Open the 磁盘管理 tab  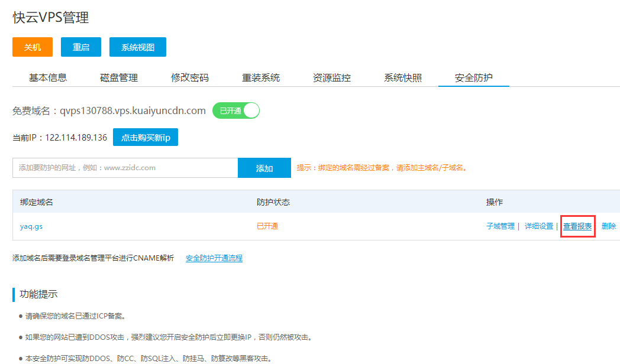point(119,77)
